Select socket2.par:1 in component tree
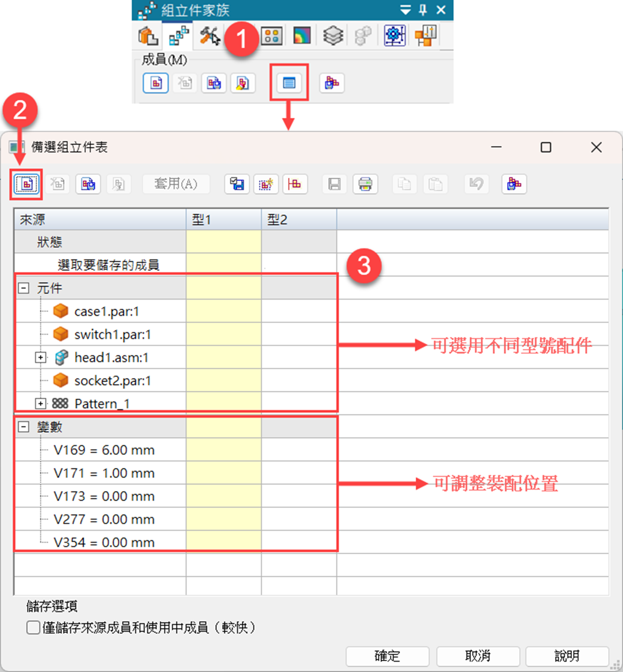The image size is (623, 672). (113, 381)
